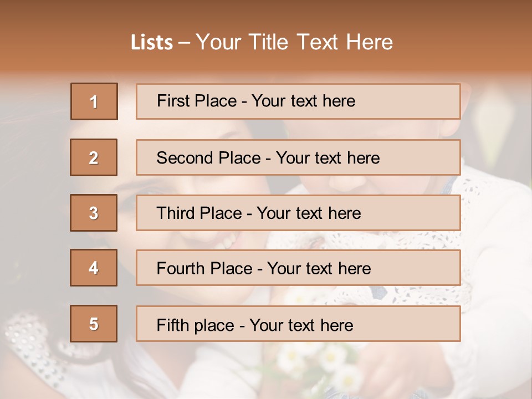Click the number 1 box
The image size is (532, 399).
[x=94, y=101]
